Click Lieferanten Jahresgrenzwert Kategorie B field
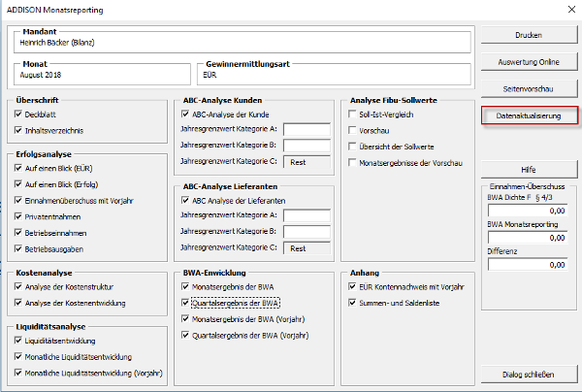Screen dimensions: 582x392 tap(307, 232)
